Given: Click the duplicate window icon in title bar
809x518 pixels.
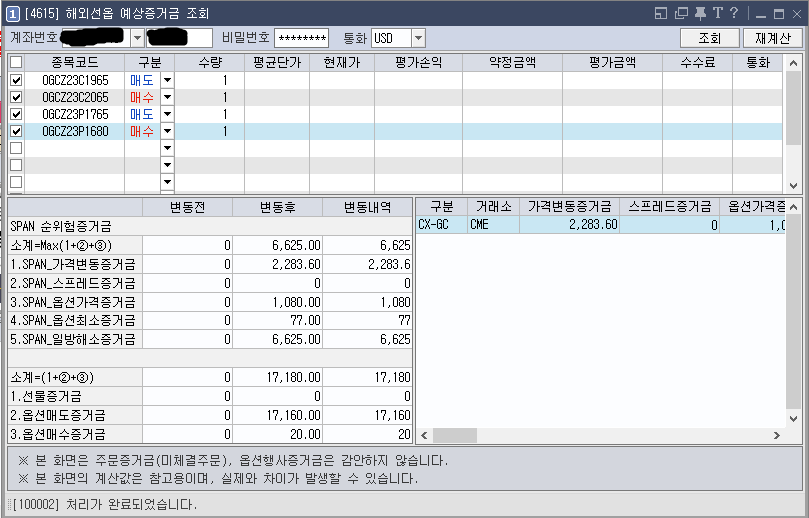Looking at the screenshot, I should pos(681,13).
